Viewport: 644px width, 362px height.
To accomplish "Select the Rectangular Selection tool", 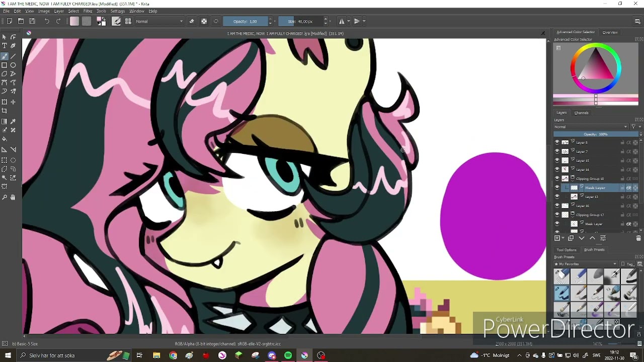I will click(5, 160).
